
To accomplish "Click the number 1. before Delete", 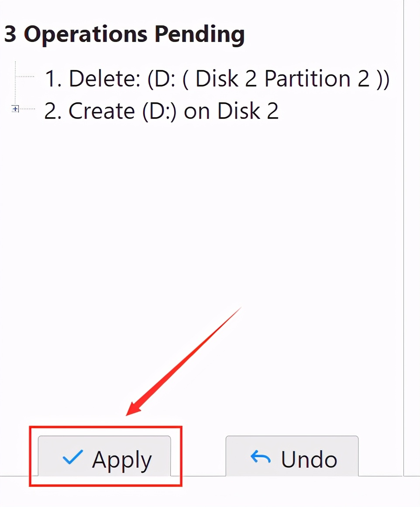I will [54, 79].
